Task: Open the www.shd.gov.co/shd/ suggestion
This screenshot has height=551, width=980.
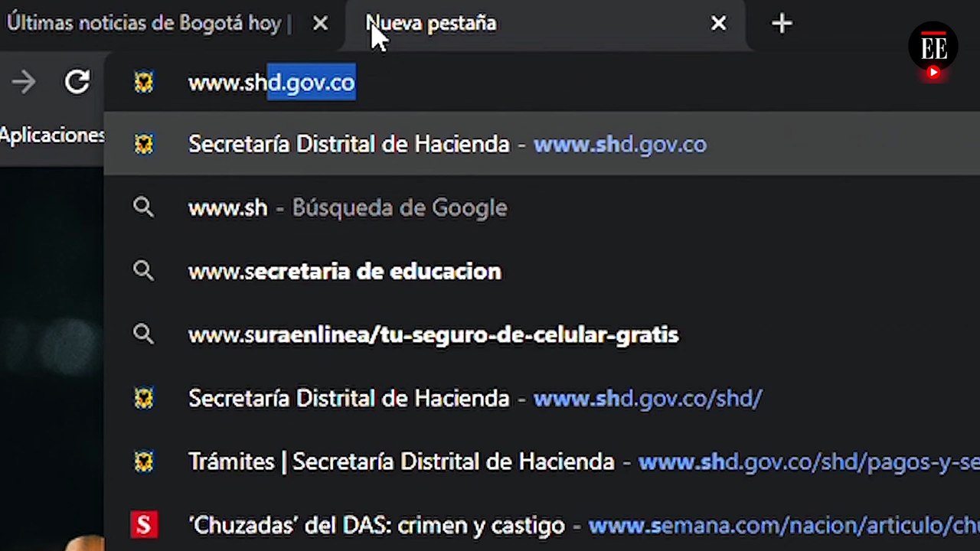Action: pyautogui.click(x=542, y=398)
